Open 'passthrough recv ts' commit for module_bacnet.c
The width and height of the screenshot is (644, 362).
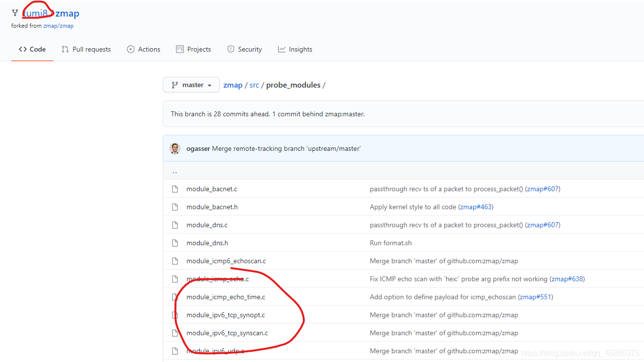click(x=446, y=189)
